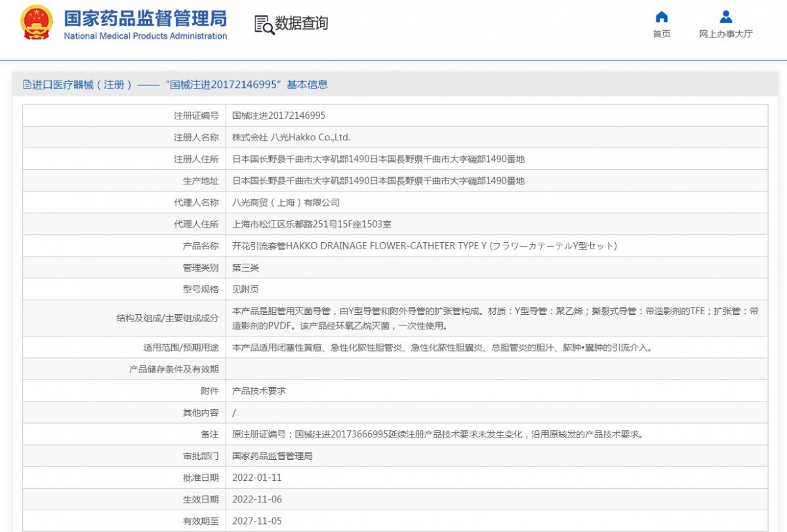787x532 pixels.
Task: Click the 结构及组成/主要组成成分 label
Action: coord(167,318)
